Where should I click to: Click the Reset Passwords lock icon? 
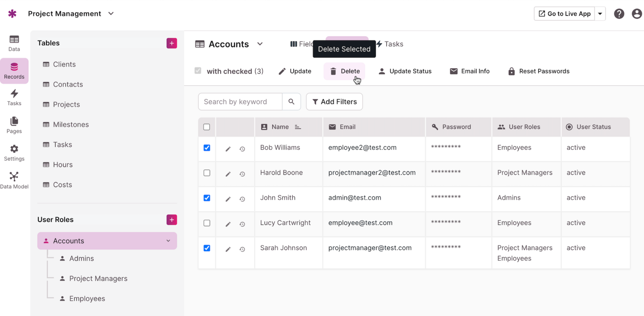click(x=511, y=71)
